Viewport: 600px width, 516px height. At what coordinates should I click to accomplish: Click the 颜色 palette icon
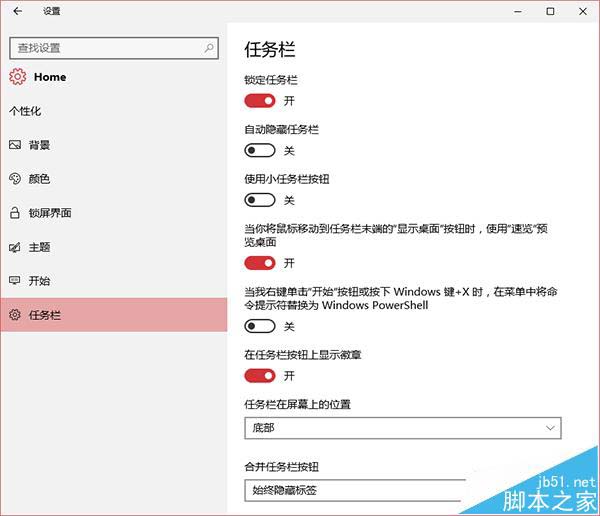(x=15, y=179)
